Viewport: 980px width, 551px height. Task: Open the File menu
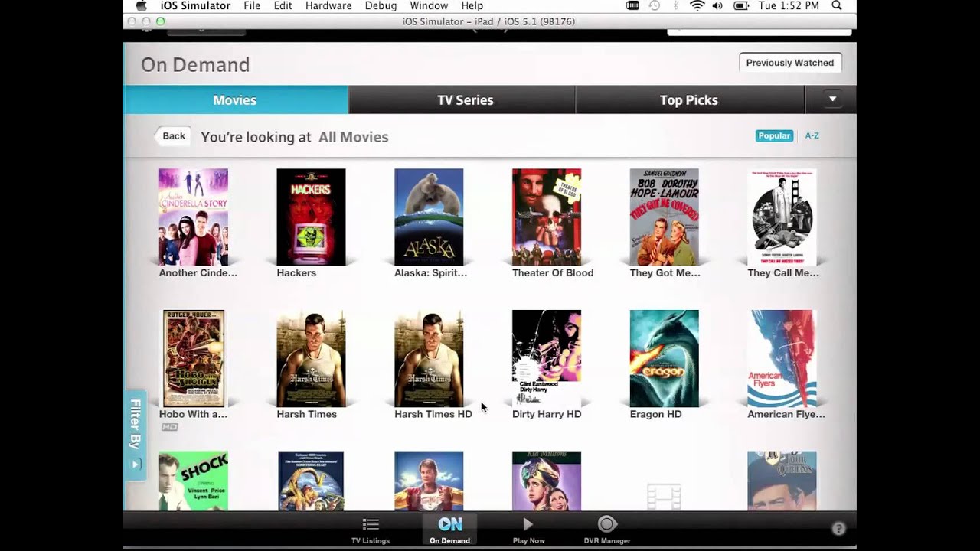pyautogui.click(x=252, y=6)
